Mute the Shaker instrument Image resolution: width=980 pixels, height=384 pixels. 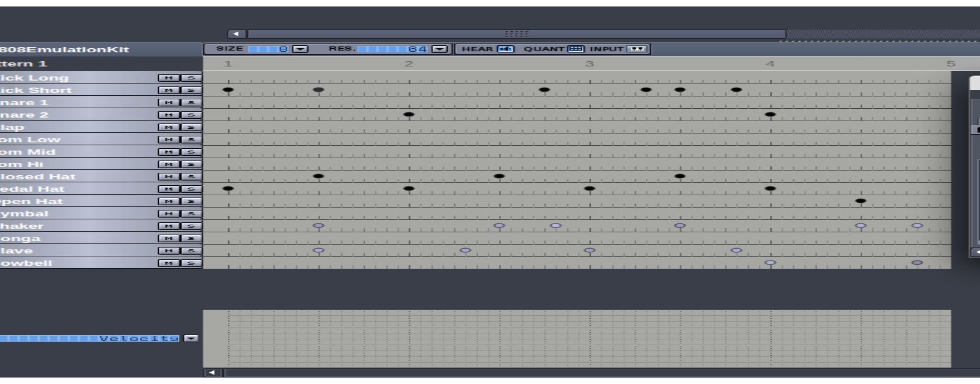click(x=169, y=226)
